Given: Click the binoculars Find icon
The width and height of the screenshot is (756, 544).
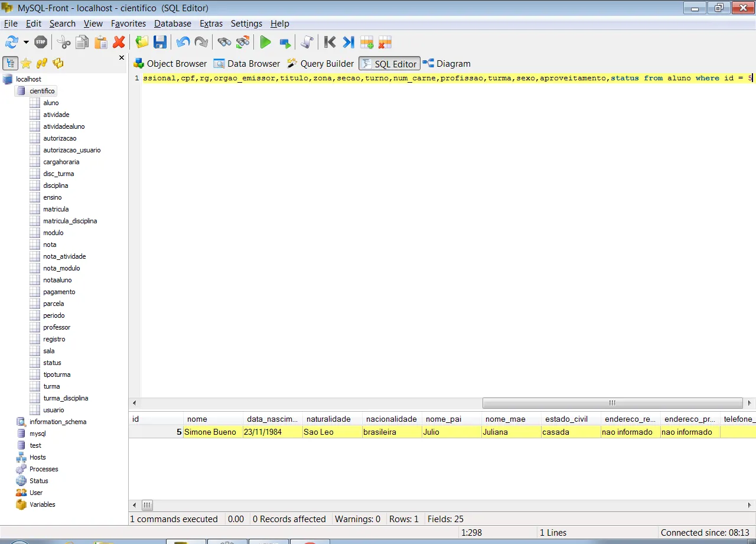Looking at the screenshot, I should 224,42.
